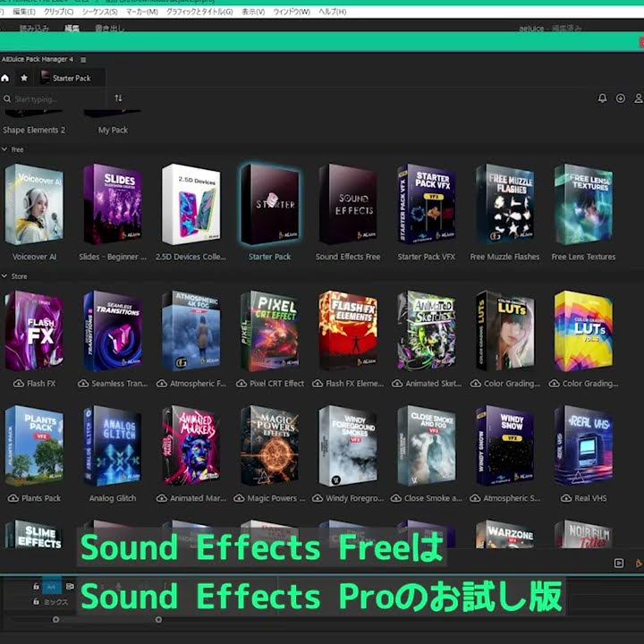Download Plants Pack via cloud icon
644x644 pixels.
[x=13, y=498]
